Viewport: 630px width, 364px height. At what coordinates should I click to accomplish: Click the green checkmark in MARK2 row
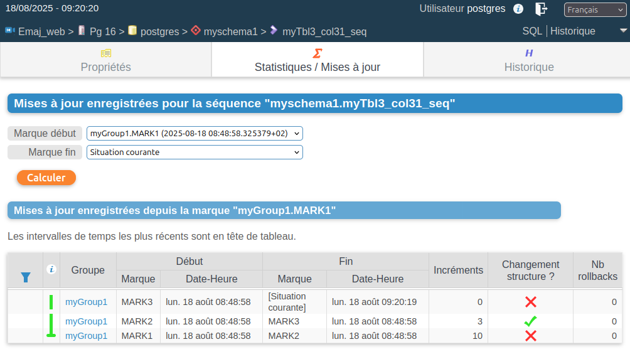click(x=531, y=321)
